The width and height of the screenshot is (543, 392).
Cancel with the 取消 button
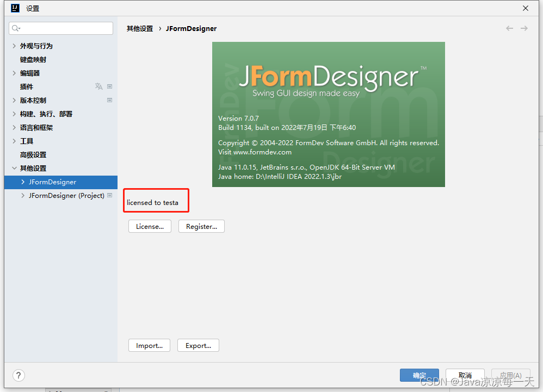465,375
